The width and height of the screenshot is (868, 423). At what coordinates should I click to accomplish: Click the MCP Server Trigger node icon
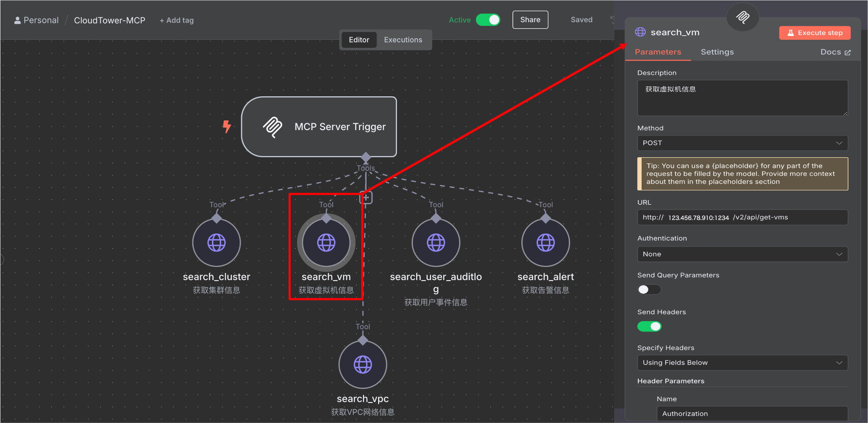(x=273, y=127)
